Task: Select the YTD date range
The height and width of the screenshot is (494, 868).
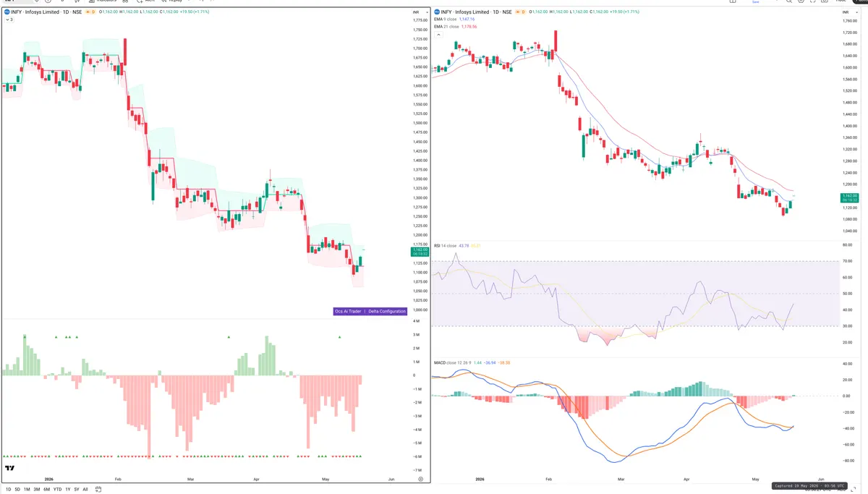Action: tap(57, 490)
